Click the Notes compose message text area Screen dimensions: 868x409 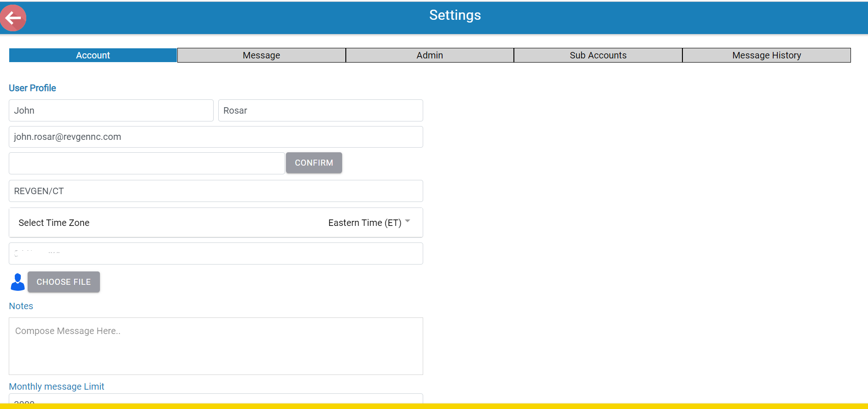click(x=216, y=346)
